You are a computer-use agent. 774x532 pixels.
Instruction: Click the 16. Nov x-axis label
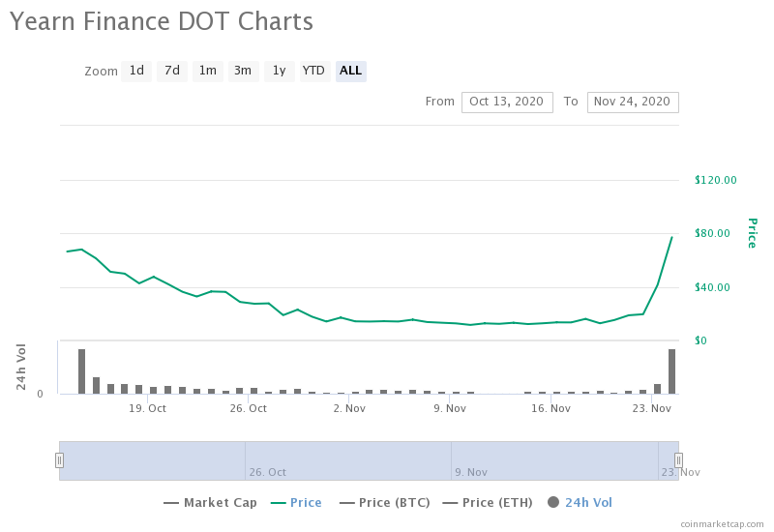pyautogui.click(x=551, y=408)
